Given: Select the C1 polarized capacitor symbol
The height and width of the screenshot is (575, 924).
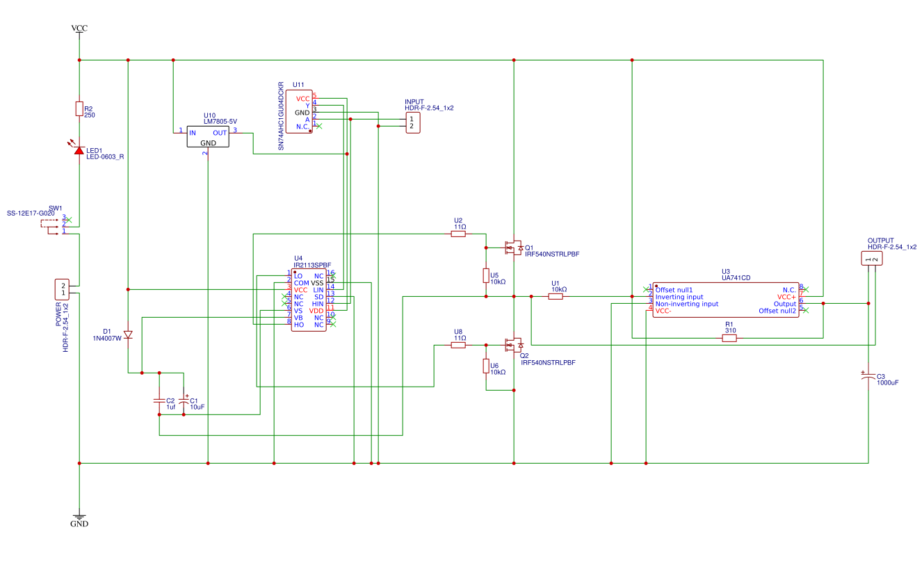Looking at the screenshot, I should coord(184,400).
